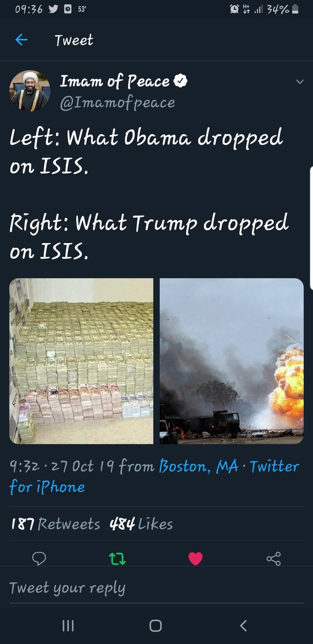The image size is (313, 644).
Task: Tap the back arrow beside Tweet
Action: pyautogui.click(x=21, y=40)
